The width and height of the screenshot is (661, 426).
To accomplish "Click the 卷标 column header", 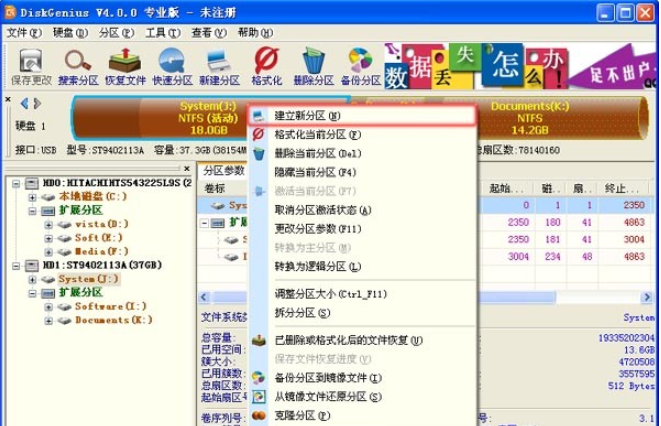I will [x=215, y=188].
